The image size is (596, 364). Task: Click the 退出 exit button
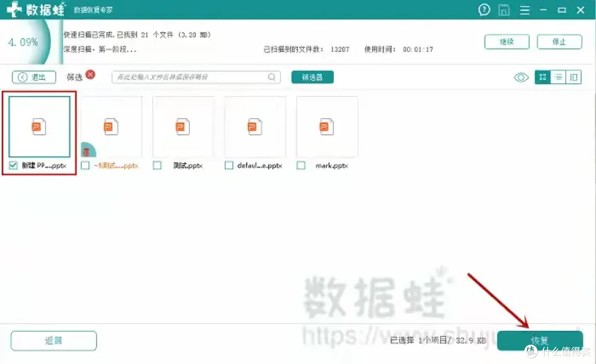[34, 77]
